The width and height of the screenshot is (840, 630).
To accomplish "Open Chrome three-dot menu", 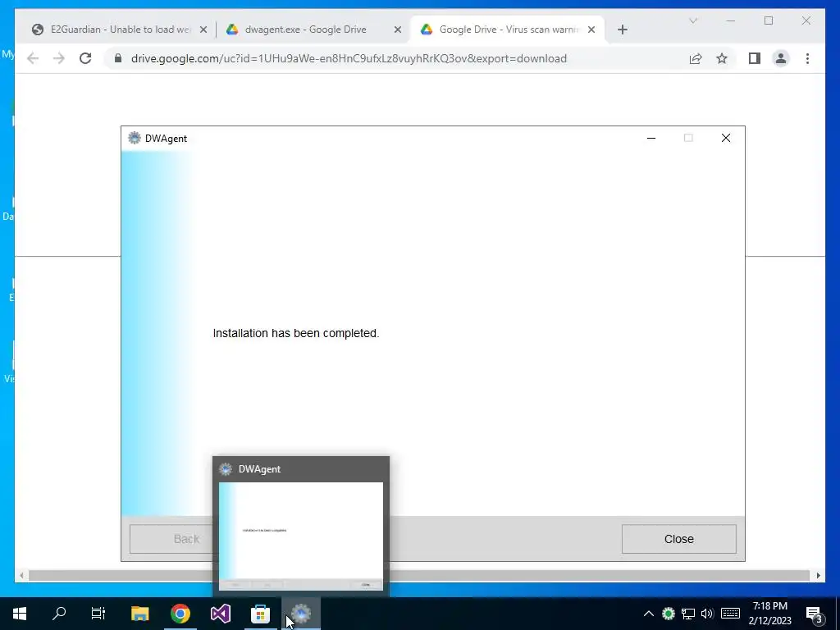I will click(807, 58).
